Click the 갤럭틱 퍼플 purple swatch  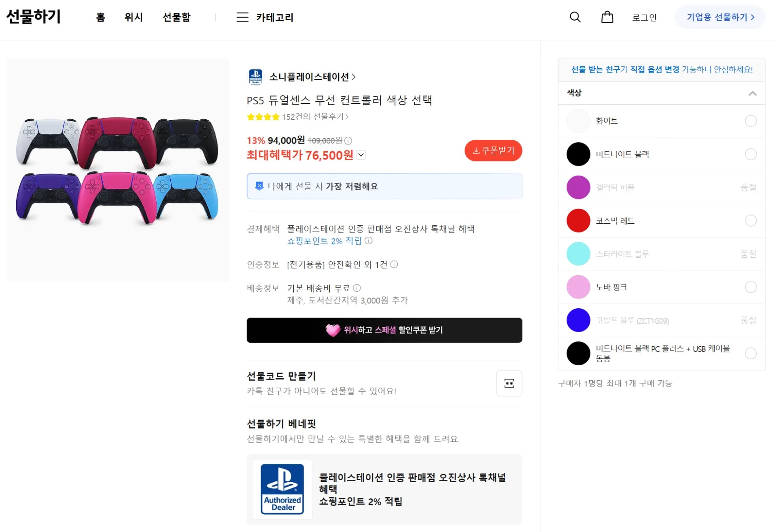pos(578,187)
